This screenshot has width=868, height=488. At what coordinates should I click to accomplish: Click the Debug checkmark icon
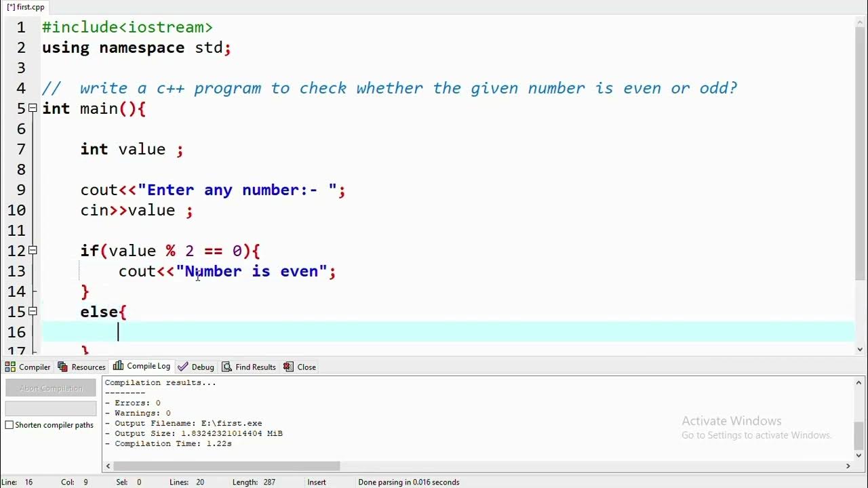click(183, 367)
